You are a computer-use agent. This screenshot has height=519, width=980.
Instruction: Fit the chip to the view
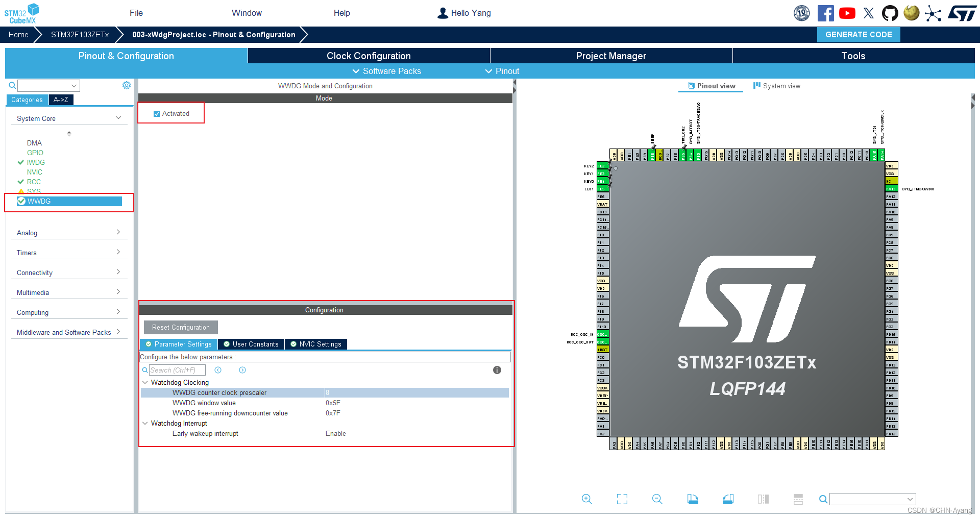[x=622, y=499]
